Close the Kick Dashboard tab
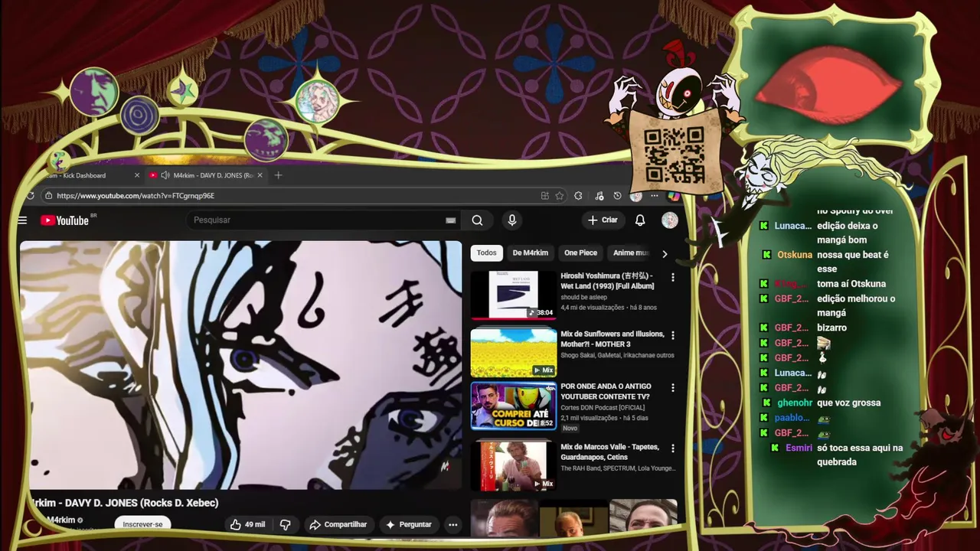980x551 pixels. [x=137, y=175]
